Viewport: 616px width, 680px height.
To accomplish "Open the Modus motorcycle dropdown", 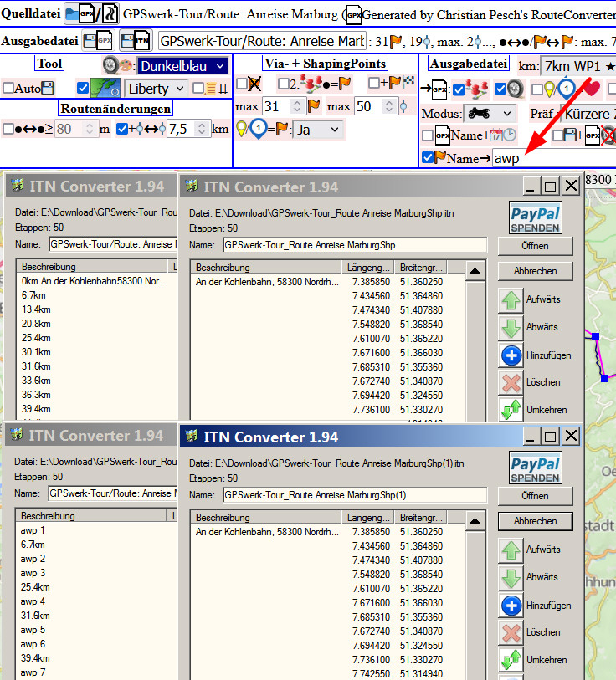I will [x=490, y=113].
